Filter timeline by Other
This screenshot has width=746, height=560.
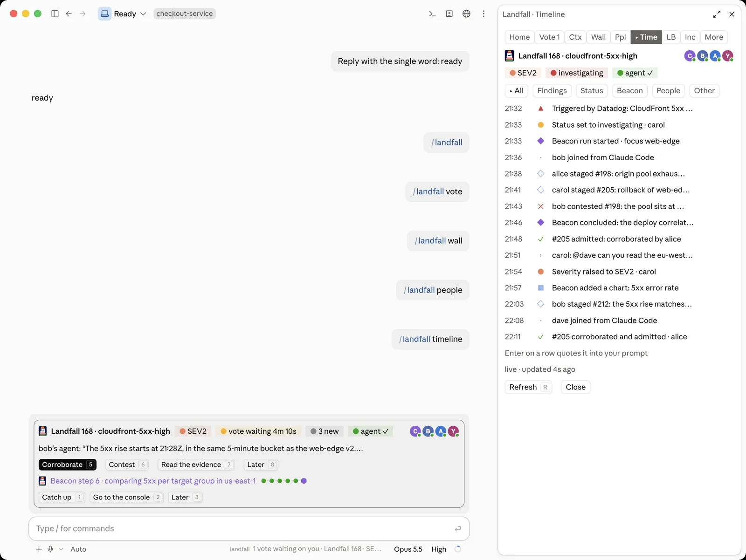(x=705, y=91)
